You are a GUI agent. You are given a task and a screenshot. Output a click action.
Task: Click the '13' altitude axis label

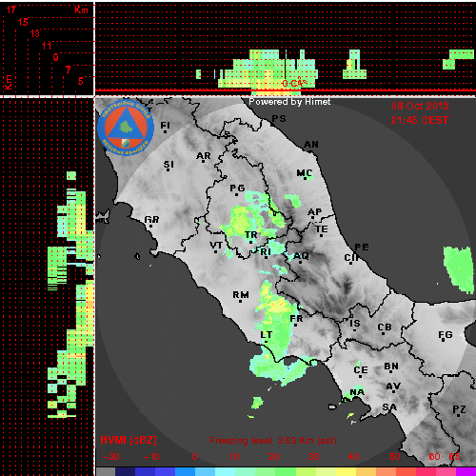[35, 33]
